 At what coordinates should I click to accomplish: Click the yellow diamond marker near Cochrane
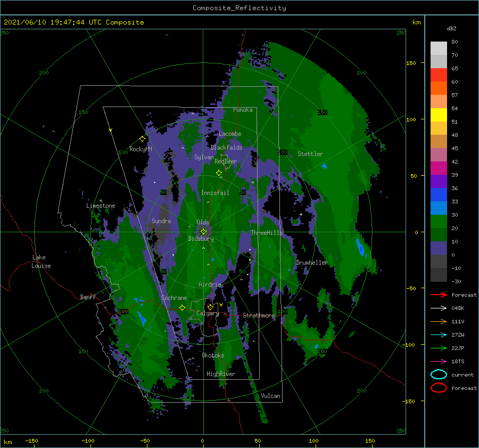pos(182,307)
